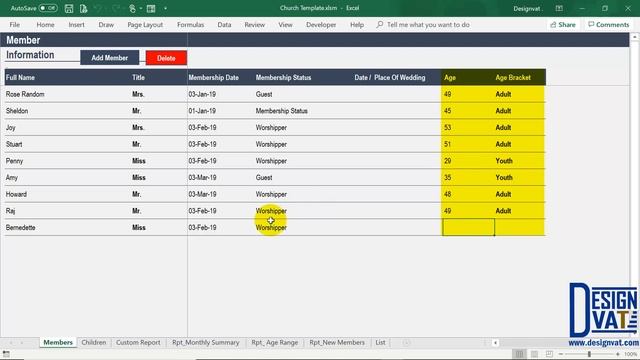
Task: Open the Rpt_ Age Range sheet tab
Action: tap(274, 342)
